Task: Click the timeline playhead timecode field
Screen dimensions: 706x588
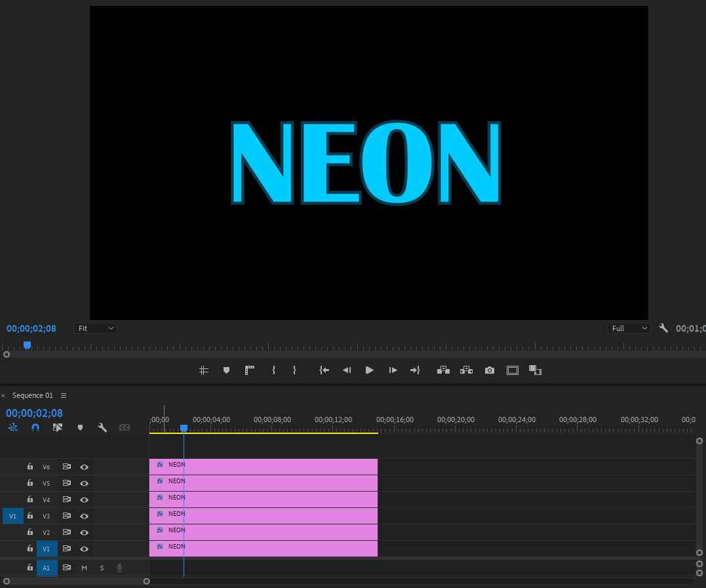Action: 34,413
